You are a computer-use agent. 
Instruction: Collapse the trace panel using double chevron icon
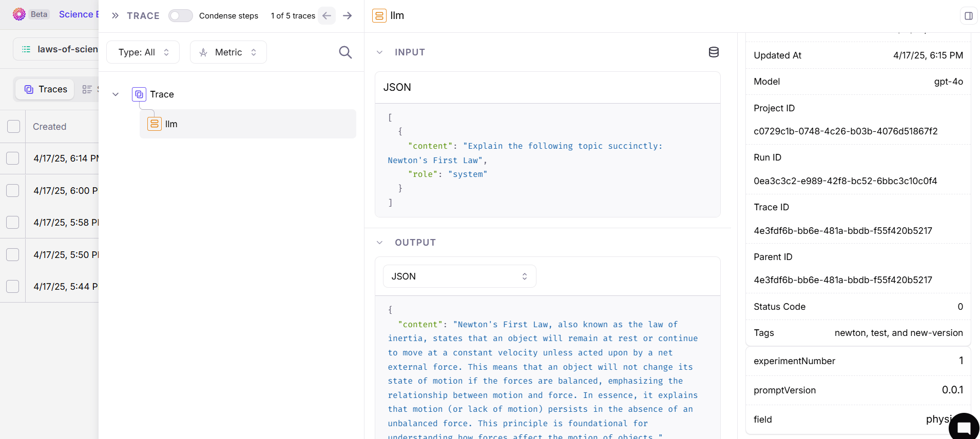[x=115, y=16]
